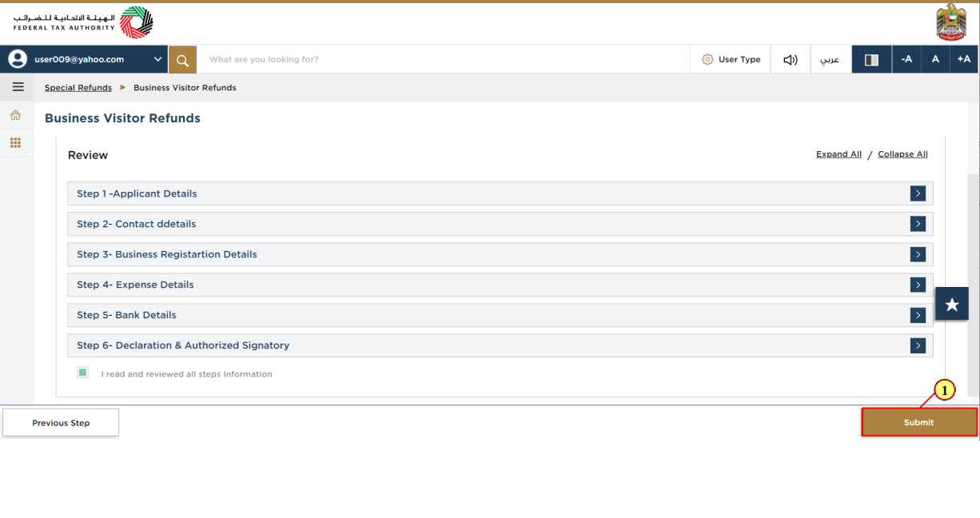
Task: Reset font size with A
Action: coord(935,60)
